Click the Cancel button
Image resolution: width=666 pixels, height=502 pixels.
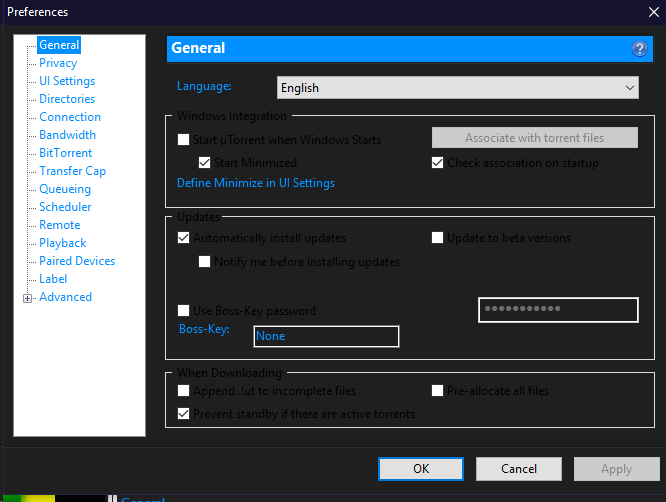click(x=519, y=469)
